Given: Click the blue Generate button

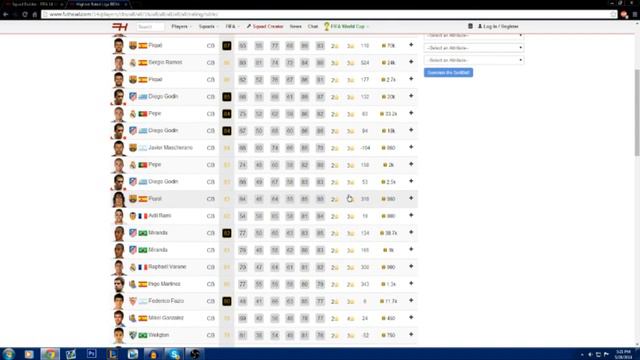Looking at the screenshot, I should click(x=448, y=73).
